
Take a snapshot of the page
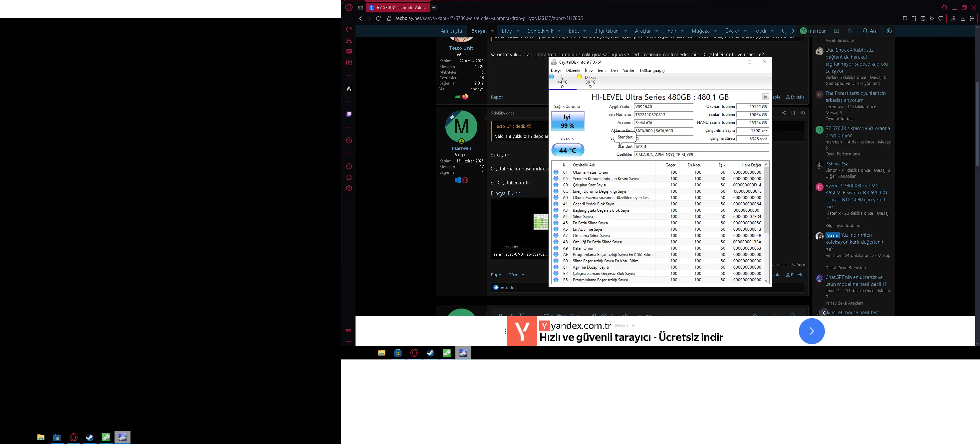tap(914, 18)
